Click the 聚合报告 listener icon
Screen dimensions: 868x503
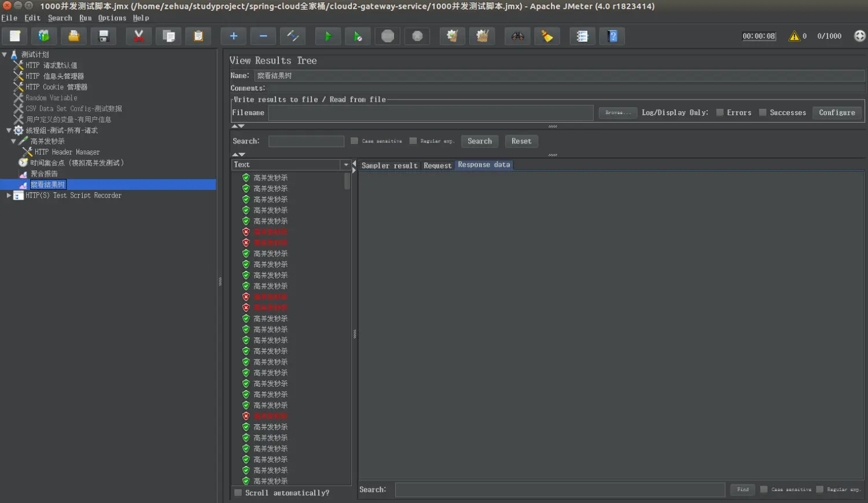[x=23, y=174]
